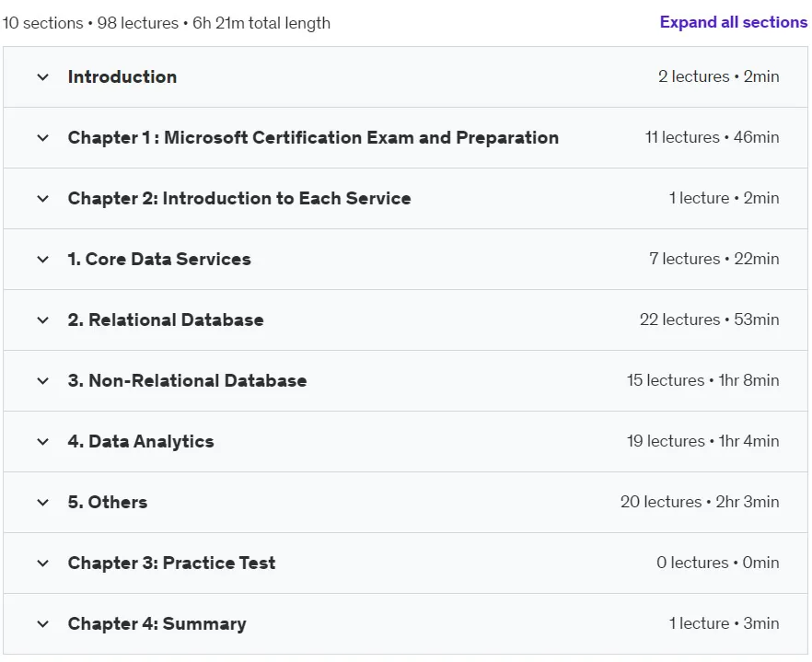The height and width of the screenshot is (662, 812).
Task: Expand Chapter 2 Introduction to Each Service chevron
Action: 43,198
